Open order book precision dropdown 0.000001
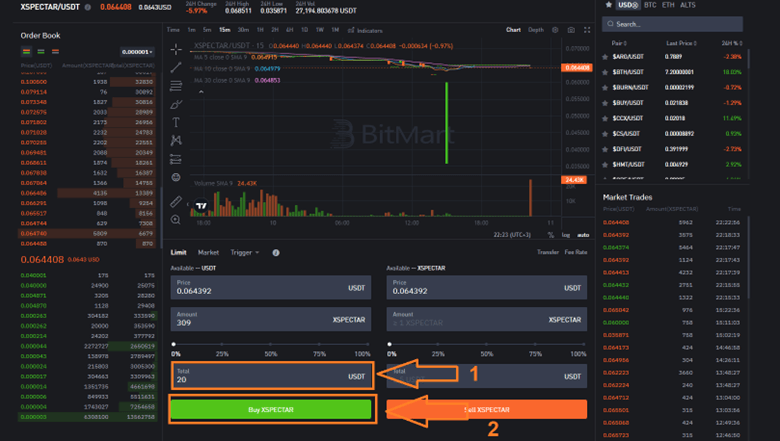This screenshot has height=441, width=780. click(x=137, y=52)
